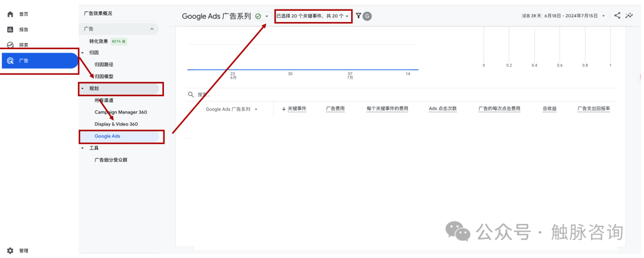Viewport: 644px width, 258px height.
Task: Open the 探索 explore icon
Action: pos(10,45)
